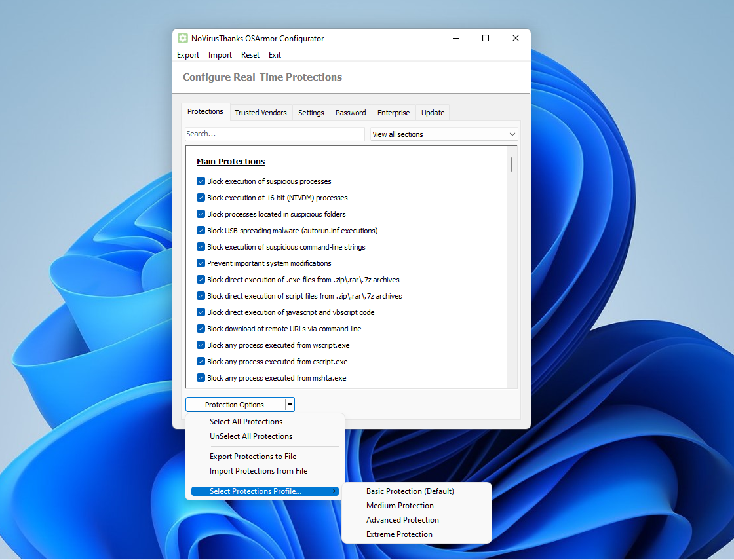Click the Main Protections heading

coord(230,161)
